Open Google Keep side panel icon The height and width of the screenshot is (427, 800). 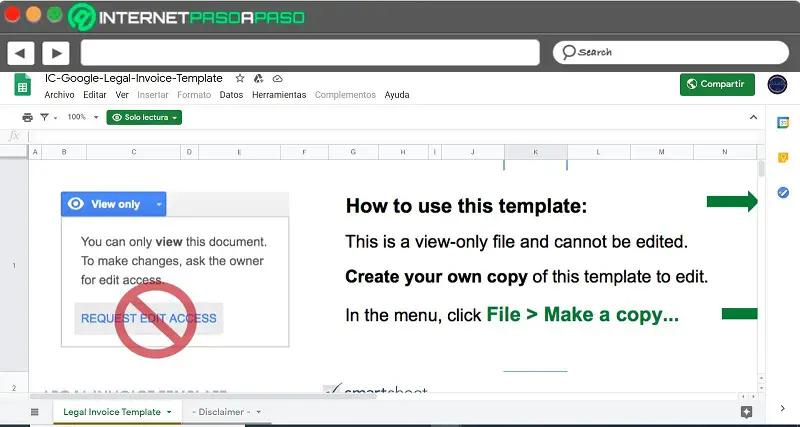783,158
